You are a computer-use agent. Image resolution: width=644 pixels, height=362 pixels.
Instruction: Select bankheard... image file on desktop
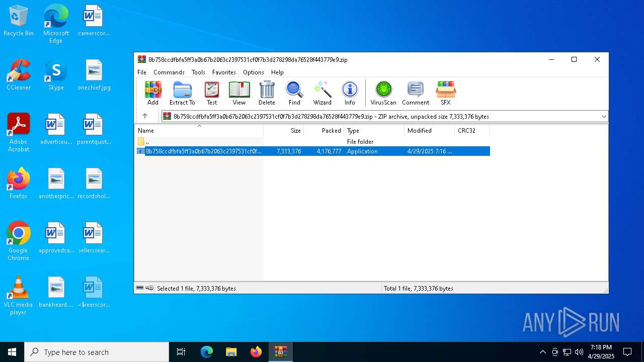point(56,293)
